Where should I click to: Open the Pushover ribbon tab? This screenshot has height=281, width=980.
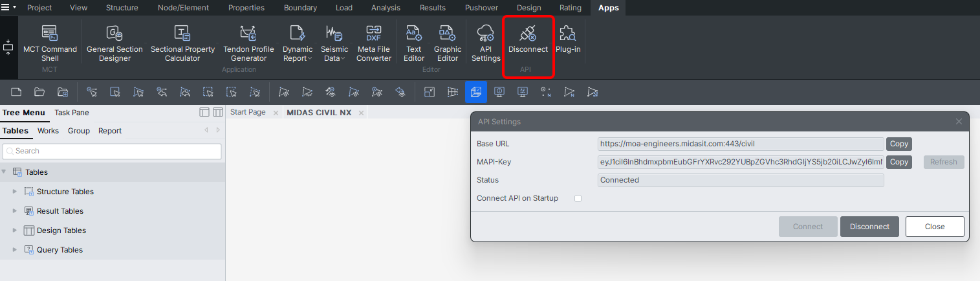[x=482, y=8]
